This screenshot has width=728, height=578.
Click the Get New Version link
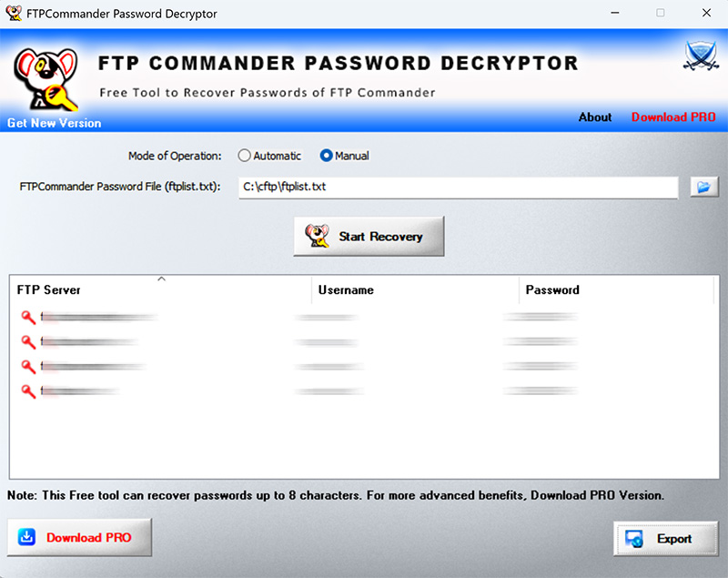click(55, 123)
